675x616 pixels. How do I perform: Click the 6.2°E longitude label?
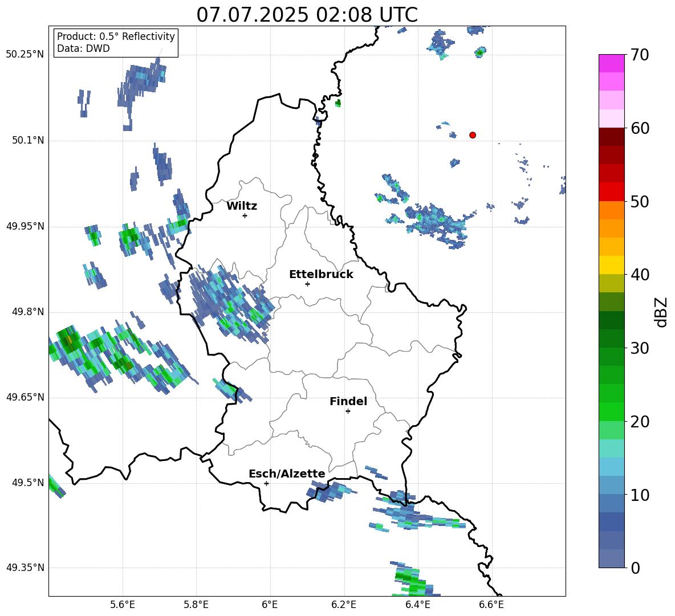[344, 605]
